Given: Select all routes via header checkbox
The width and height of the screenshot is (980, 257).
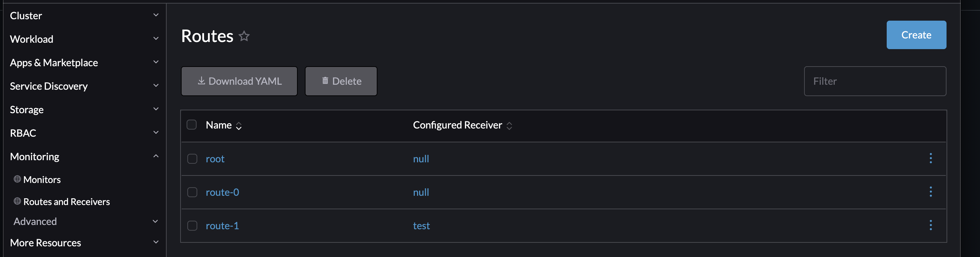Looking at the screenshot, I should pos(192,124).
